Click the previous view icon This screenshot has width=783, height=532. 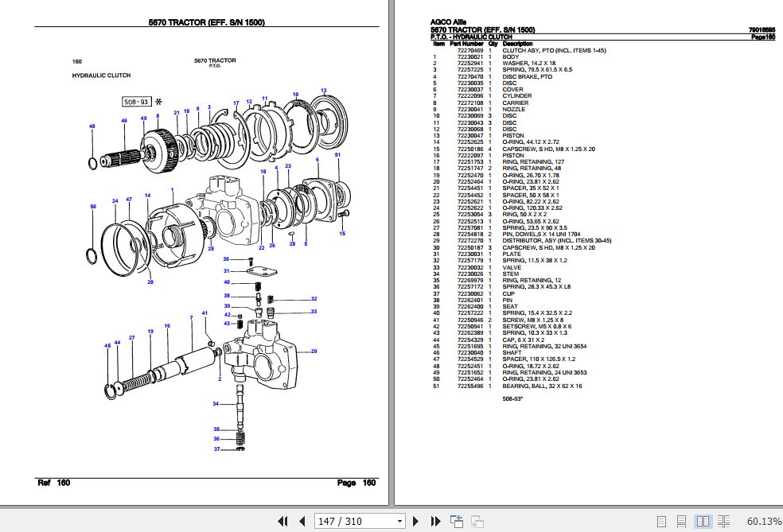click(x=456, y=521)
